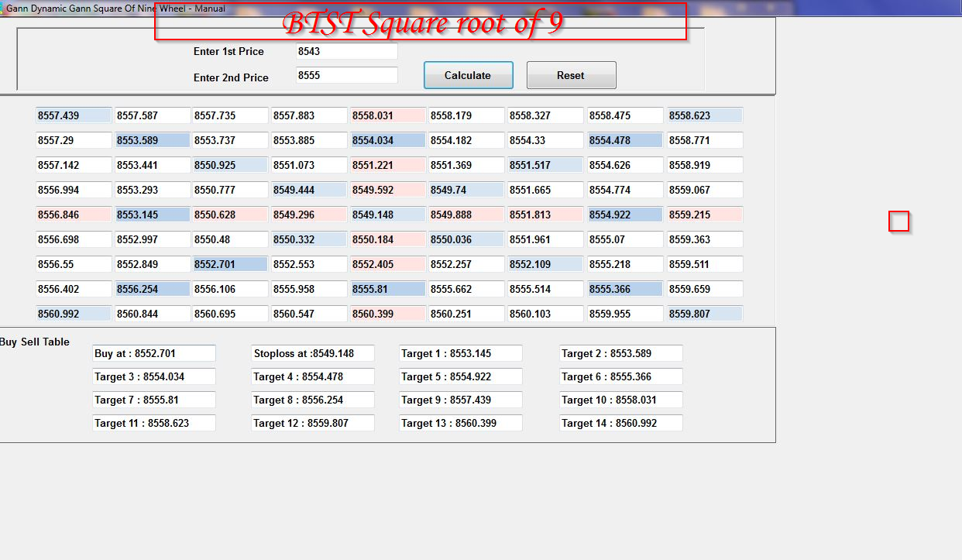The image size is (962, 560).
Task: Click the 1st Price input showing 8543
Action: point(345,51)
